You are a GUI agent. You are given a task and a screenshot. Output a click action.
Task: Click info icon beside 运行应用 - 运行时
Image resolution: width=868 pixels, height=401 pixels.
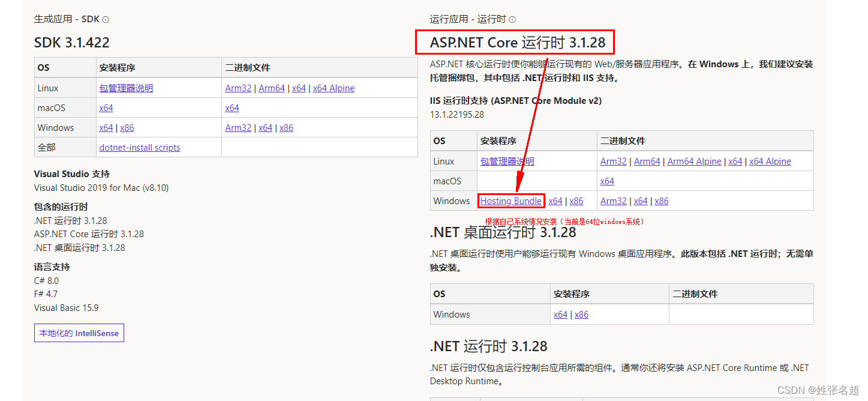(x=512, y=19)
